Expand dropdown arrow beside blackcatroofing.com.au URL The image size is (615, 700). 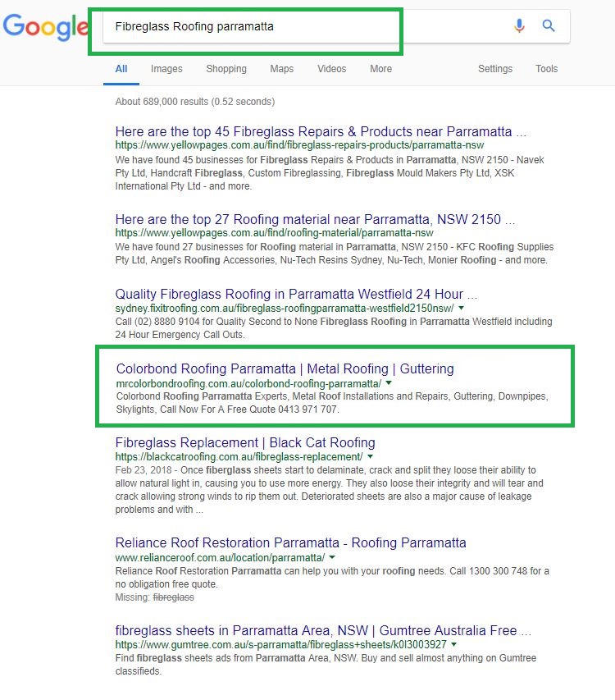pos(370,457)
